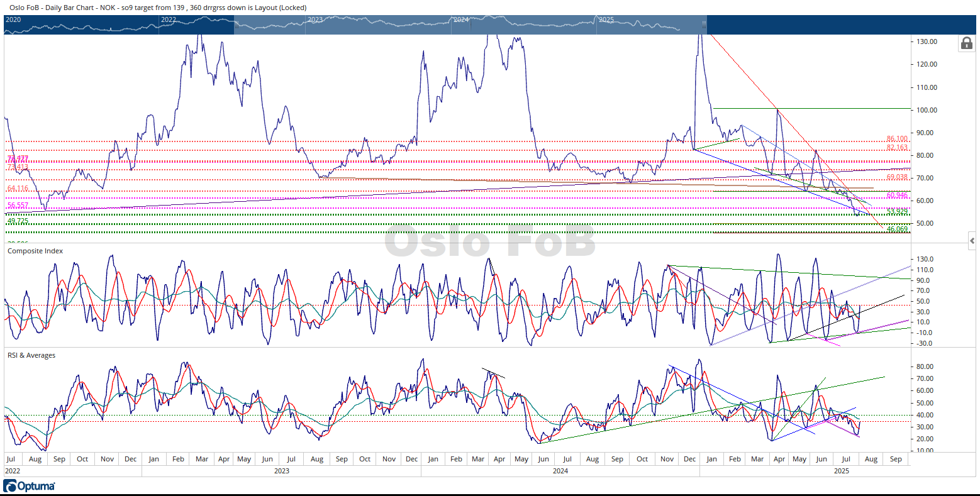Click the 2024 marker in overview timeline
Image resolution: width=980 pixels, height=496 pixels.
[461, 19]
